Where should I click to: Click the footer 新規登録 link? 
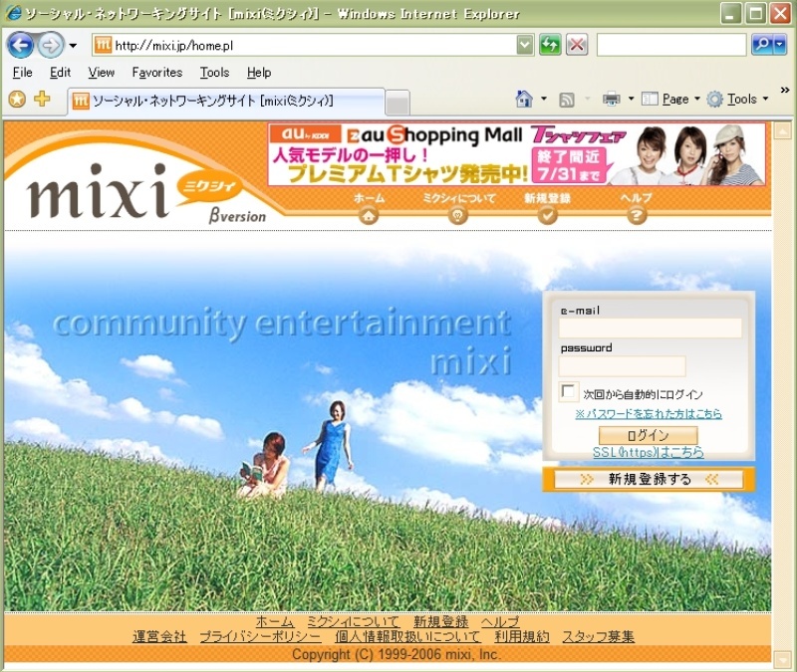(x=440, y=621)
